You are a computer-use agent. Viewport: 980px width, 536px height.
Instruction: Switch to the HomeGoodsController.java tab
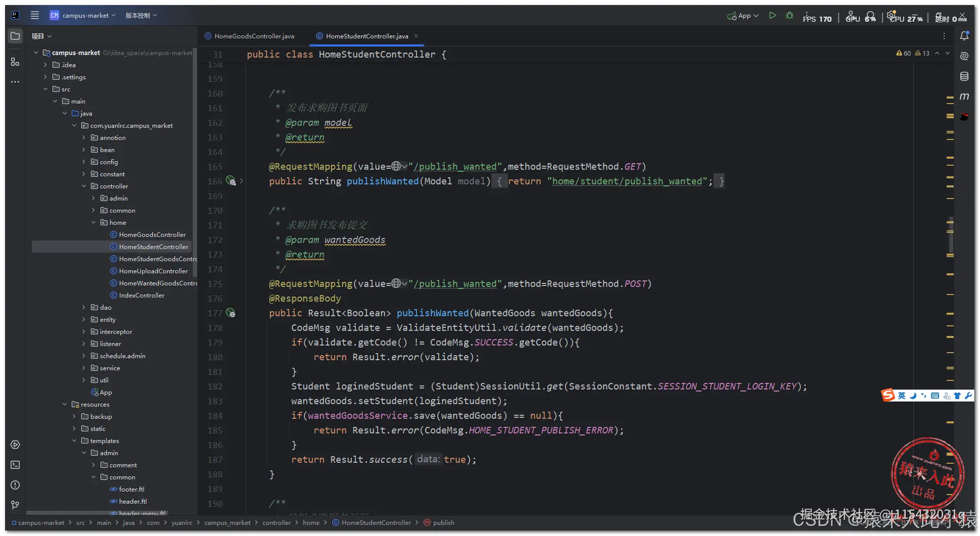tap(249, 36)
